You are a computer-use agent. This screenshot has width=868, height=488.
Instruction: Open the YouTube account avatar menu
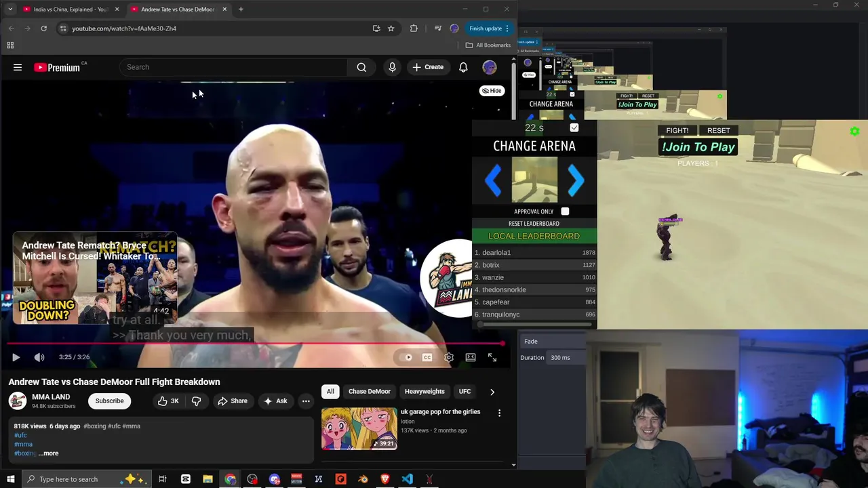[489, 67]
